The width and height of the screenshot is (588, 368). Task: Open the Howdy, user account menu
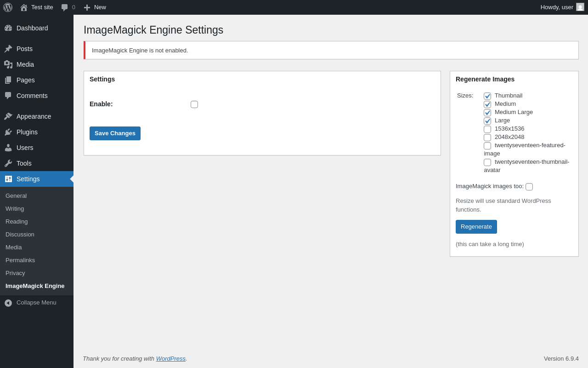[557, 7]
